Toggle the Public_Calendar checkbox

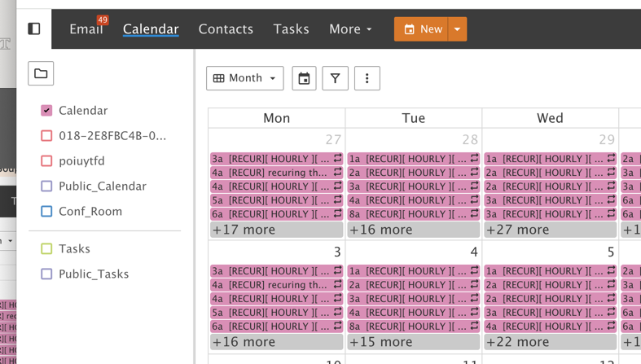click(46, 186)
